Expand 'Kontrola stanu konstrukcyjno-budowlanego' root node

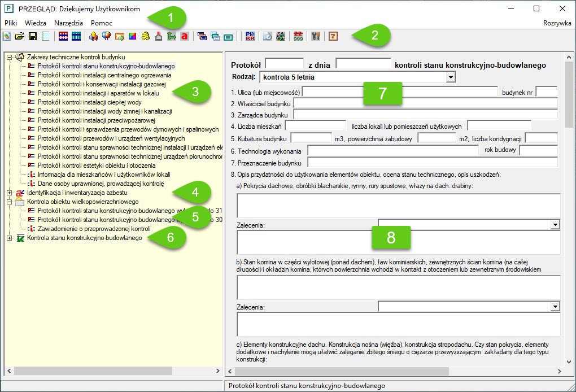point(9,238)
